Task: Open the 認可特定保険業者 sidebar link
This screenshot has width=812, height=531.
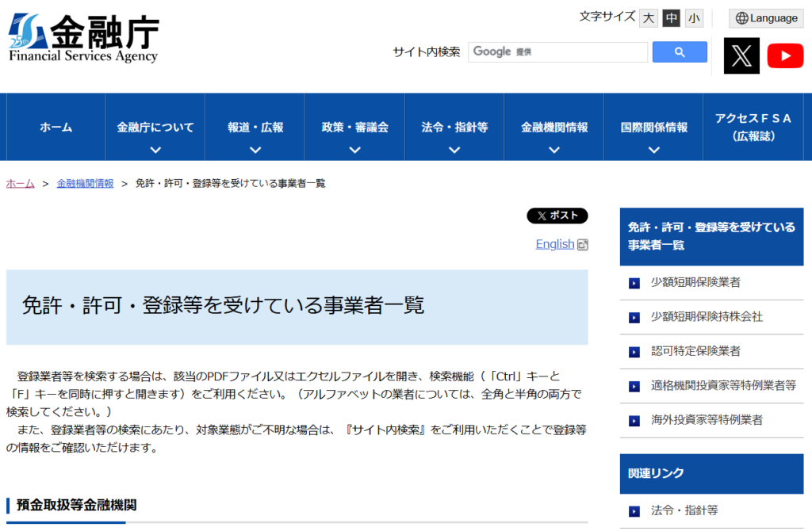Action: 695,351
